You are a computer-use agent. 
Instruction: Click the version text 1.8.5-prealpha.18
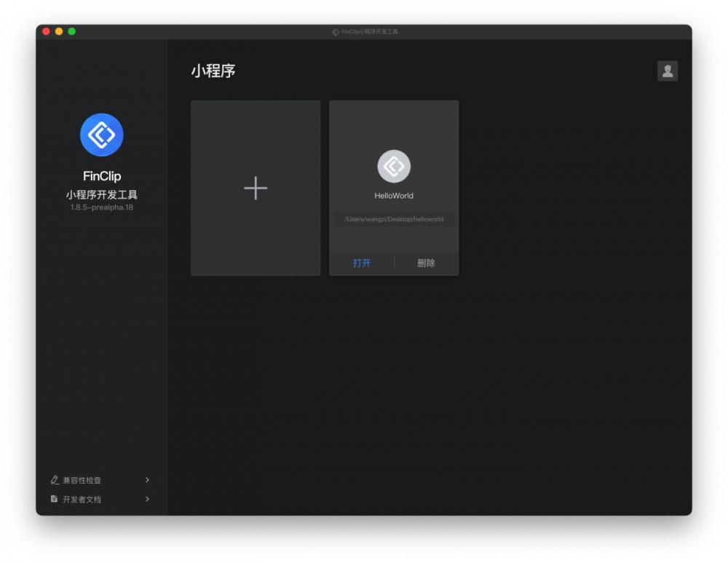(x=102, y=207)
